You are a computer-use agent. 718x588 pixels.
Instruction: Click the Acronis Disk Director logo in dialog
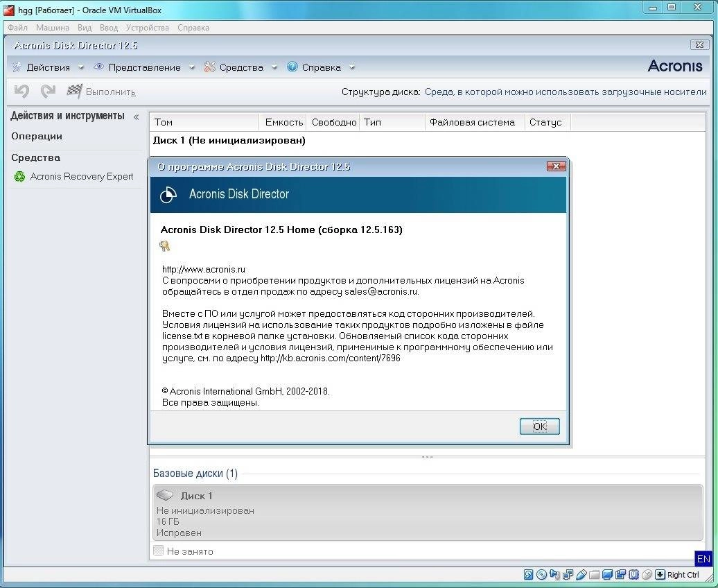(168, 195)
